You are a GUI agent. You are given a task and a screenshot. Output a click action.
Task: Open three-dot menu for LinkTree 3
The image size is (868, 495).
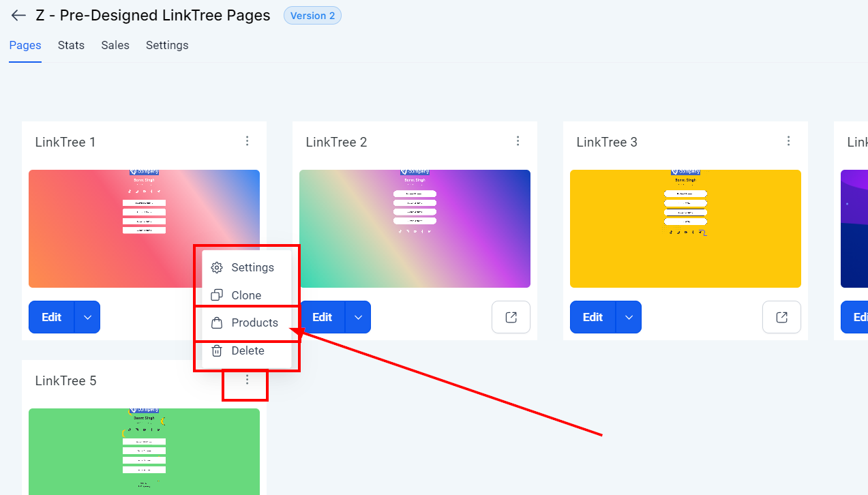pos(788,141)
